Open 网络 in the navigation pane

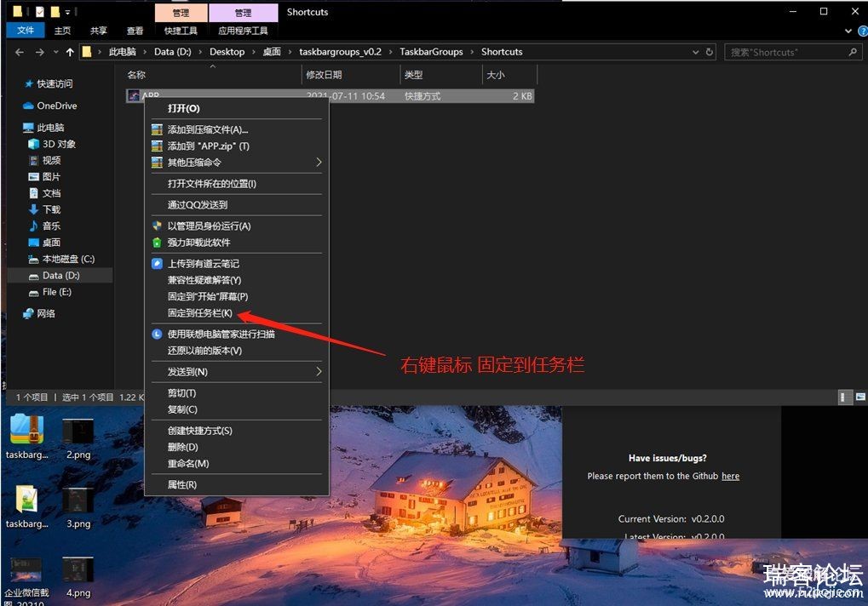[38, 313]
